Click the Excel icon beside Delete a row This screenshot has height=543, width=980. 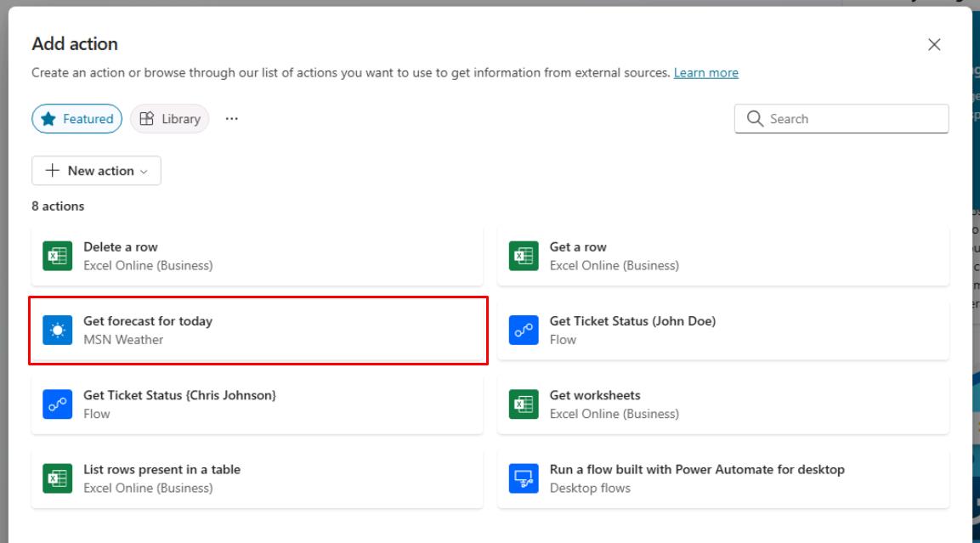tap(57, 256)
